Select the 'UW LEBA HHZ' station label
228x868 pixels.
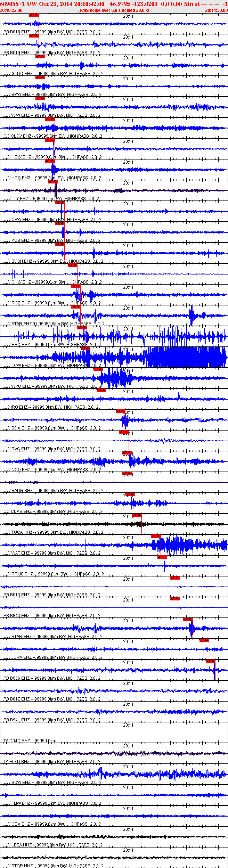coord(18,845)
